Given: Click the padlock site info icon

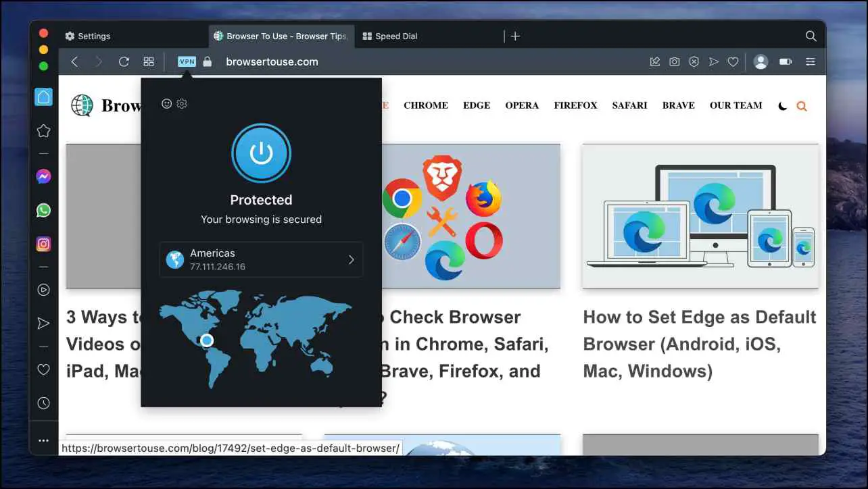Looking at the screenshot, I should click(x=208, y=61).
